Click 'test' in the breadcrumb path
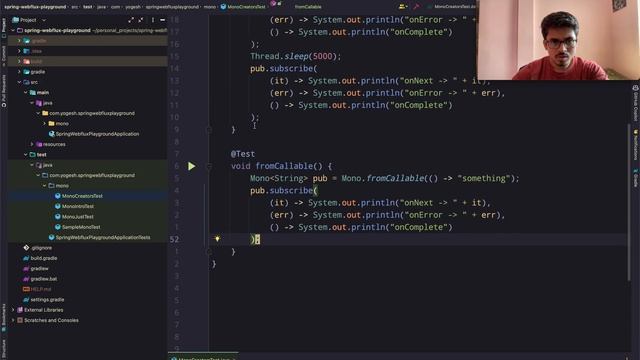This screenshot has height=360, width=640. click(x=88, y=7)
